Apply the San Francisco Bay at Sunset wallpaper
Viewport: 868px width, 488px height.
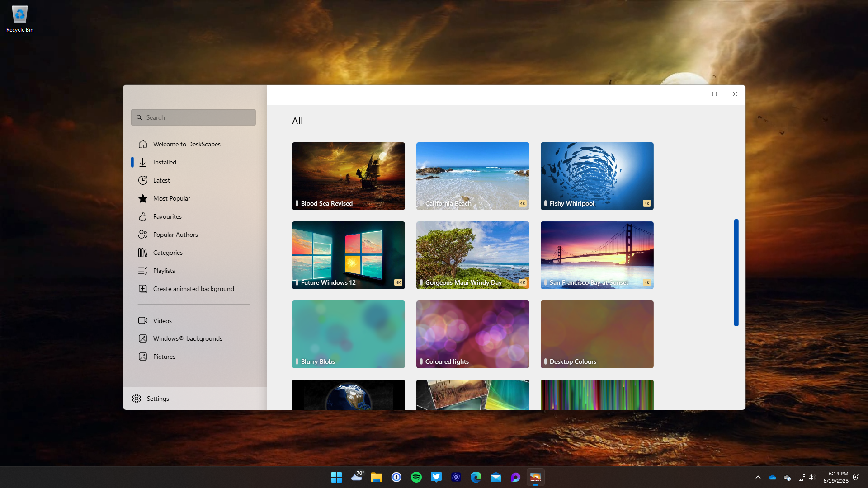pos(597,255)
